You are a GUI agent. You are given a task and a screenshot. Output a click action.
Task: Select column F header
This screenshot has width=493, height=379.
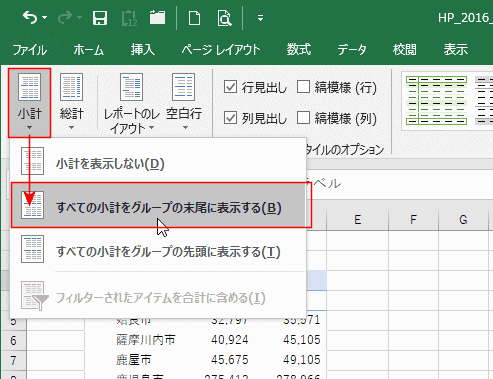pyautogui.click(x=413, y=220)
